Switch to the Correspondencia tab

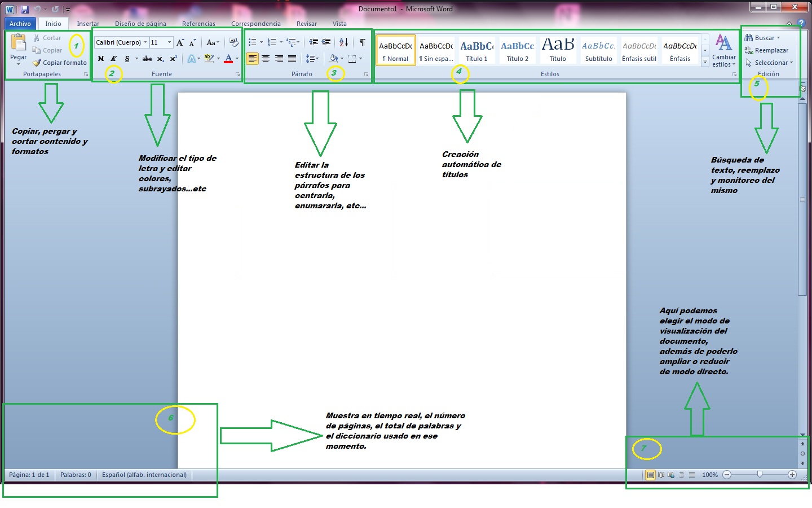click(x=256, y=24)
